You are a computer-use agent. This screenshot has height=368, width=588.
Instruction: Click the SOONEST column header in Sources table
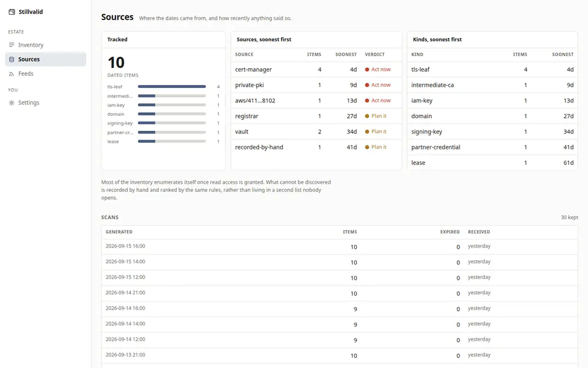(x=346, y=55)
